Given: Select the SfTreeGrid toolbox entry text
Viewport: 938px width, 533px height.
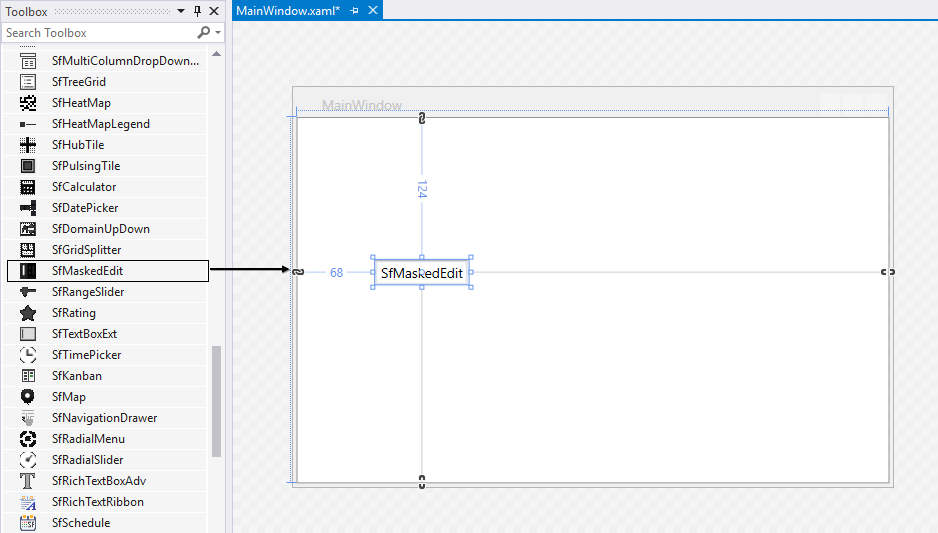Looking at the screenshot, I should 79,82.
